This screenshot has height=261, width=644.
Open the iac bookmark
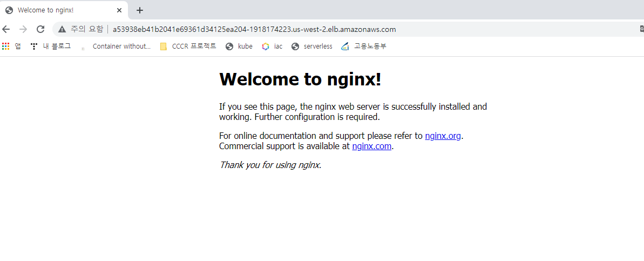point(272,46)
